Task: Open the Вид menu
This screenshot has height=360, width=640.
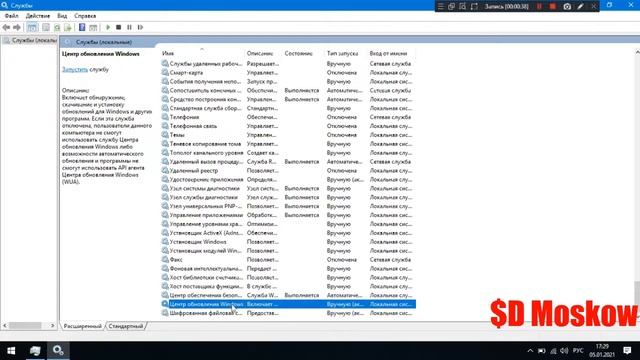Action: point(62,16)
